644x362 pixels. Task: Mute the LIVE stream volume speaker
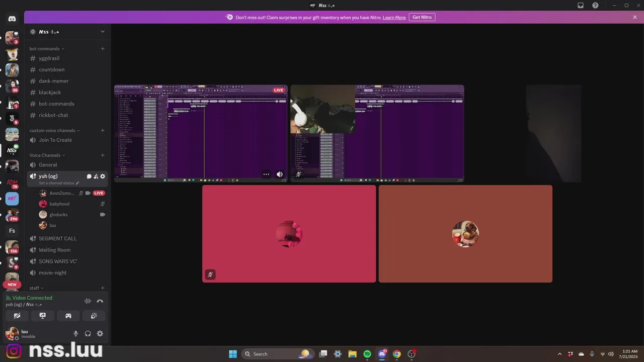click(x=280, y=174)
